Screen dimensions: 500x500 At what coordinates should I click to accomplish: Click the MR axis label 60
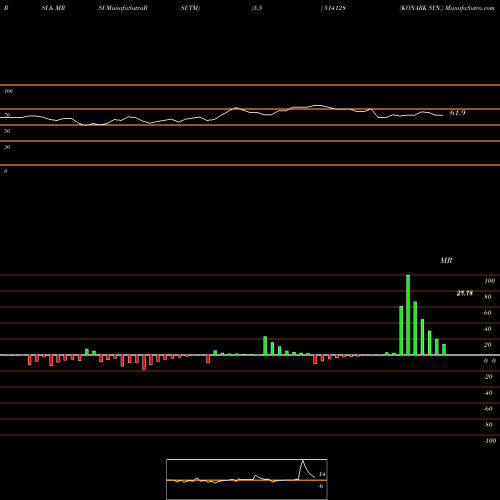point(488,313)
